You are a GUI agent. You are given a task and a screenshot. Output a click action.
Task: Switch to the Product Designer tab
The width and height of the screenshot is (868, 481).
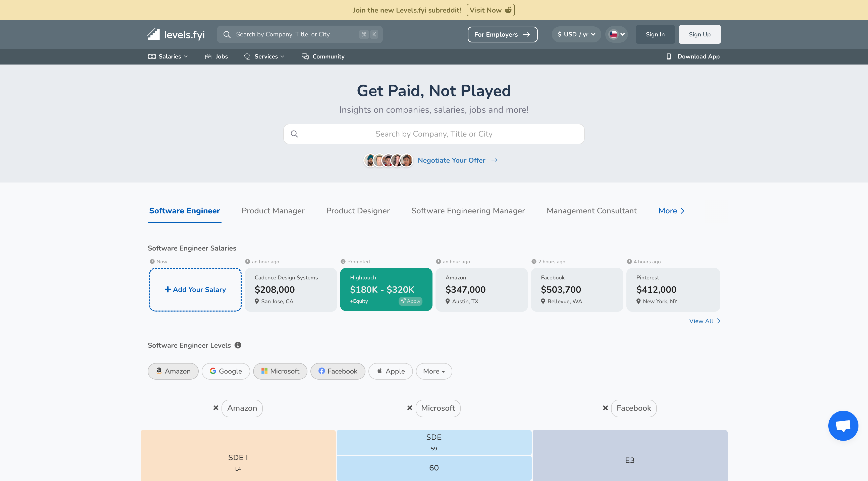(358, 211)
